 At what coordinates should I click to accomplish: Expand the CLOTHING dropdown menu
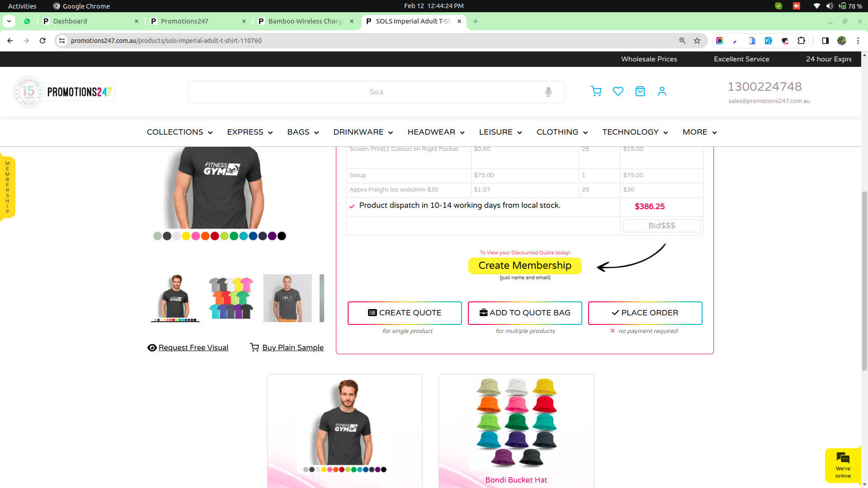(562, 132)
